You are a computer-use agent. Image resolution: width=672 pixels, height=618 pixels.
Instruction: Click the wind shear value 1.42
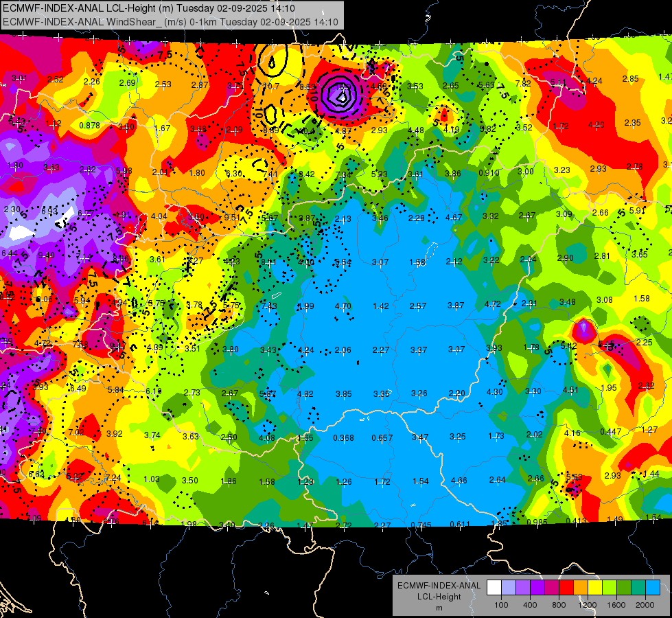point(381,306)
